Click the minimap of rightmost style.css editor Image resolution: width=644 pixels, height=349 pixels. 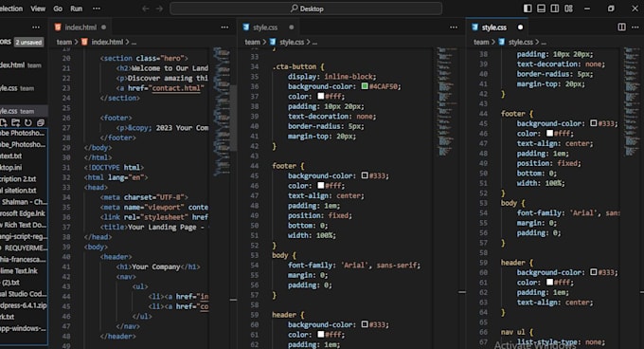(x=632, y=101)
